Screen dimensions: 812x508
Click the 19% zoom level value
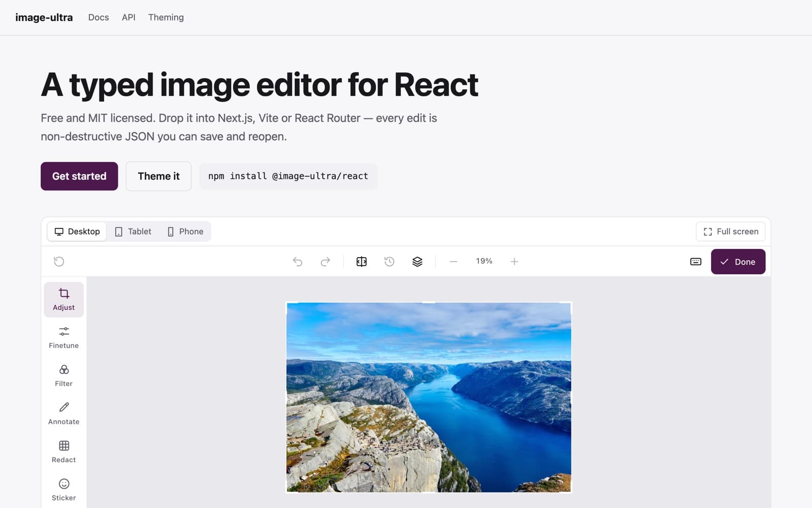click(484, 261)
